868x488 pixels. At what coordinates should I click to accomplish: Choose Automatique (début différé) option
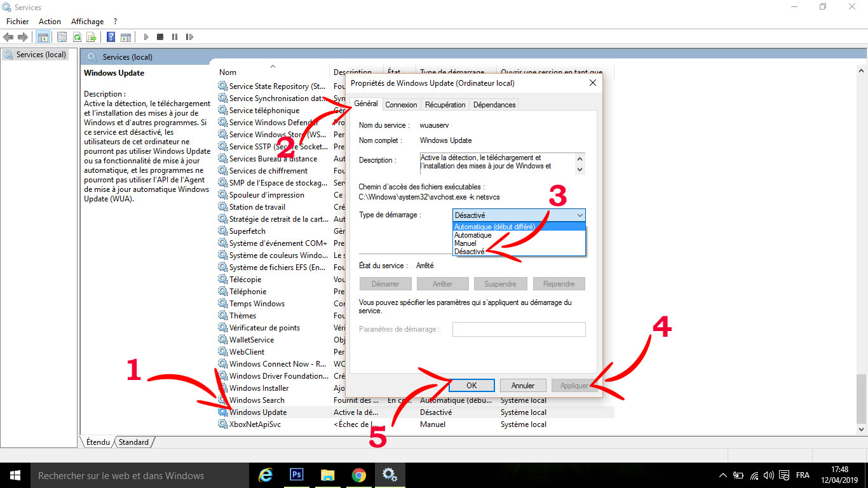pyautogui.click(x=519, y=227)
